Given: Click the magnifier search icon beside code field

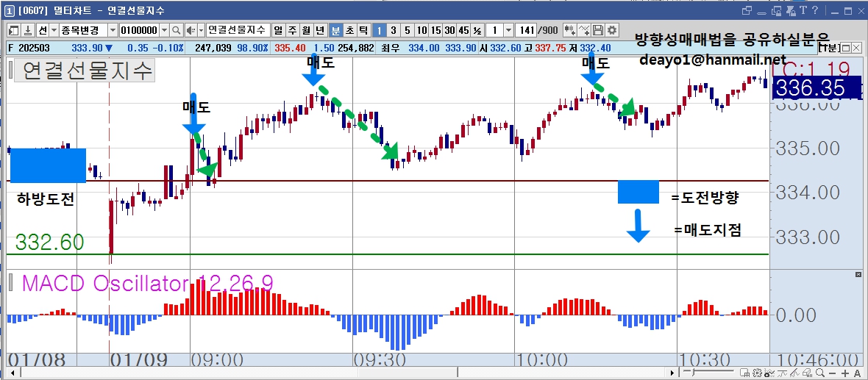Looking at the screenshot, I should point(176,30).
